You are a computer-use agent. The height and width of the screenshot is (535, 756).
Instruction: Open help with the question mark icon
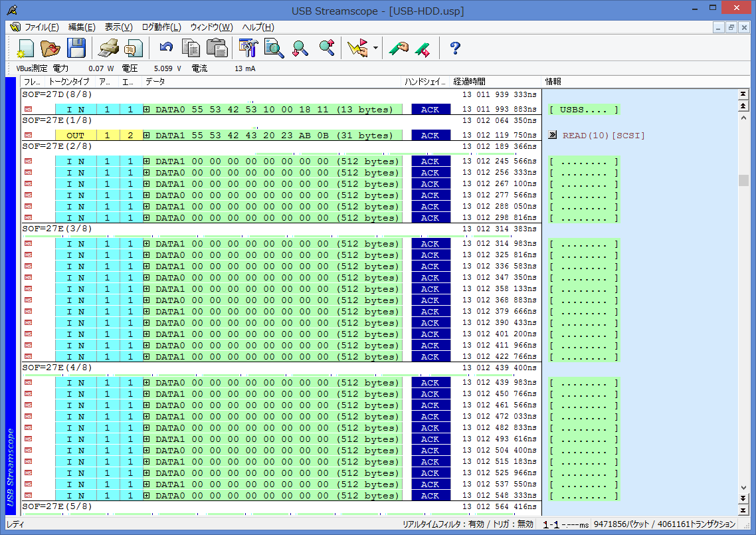click(454, 49)
